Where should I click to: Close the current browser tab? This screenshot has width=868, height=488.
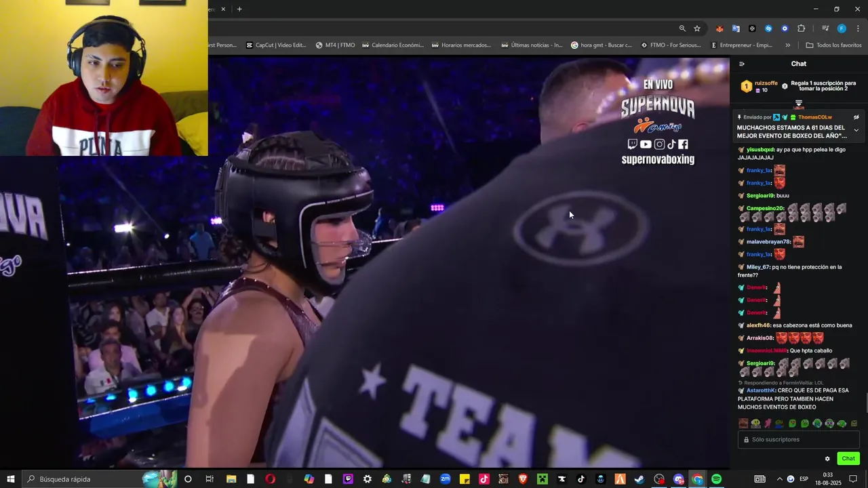pos(223,9)
